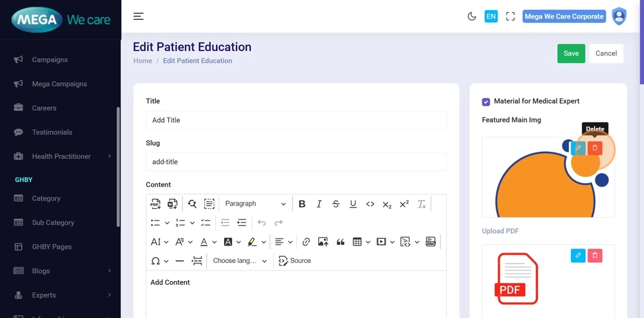644x318 pixels.
Task: Toggle the sidebar with hamburger menu
Action: tap(139, 16)
